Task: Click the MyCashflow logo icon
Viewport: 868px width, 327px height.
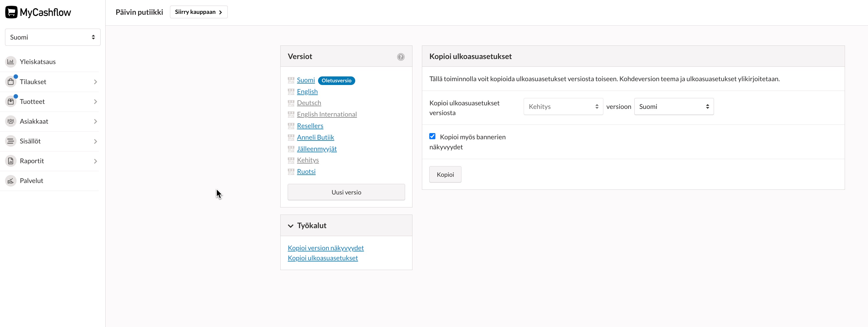Action: pos(11,12)
